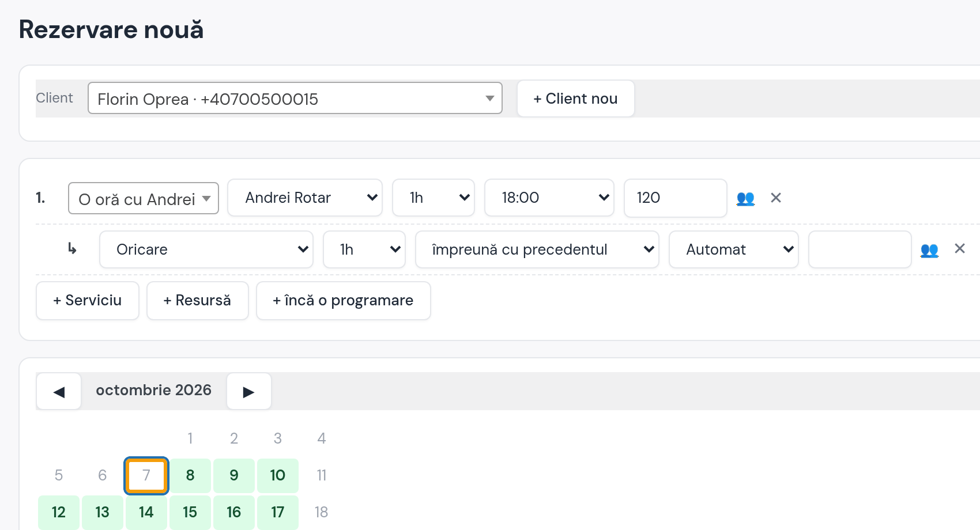Click the '+ Resursă' button
The width and height of the screenshot is (980, 530).
(198, 300)
